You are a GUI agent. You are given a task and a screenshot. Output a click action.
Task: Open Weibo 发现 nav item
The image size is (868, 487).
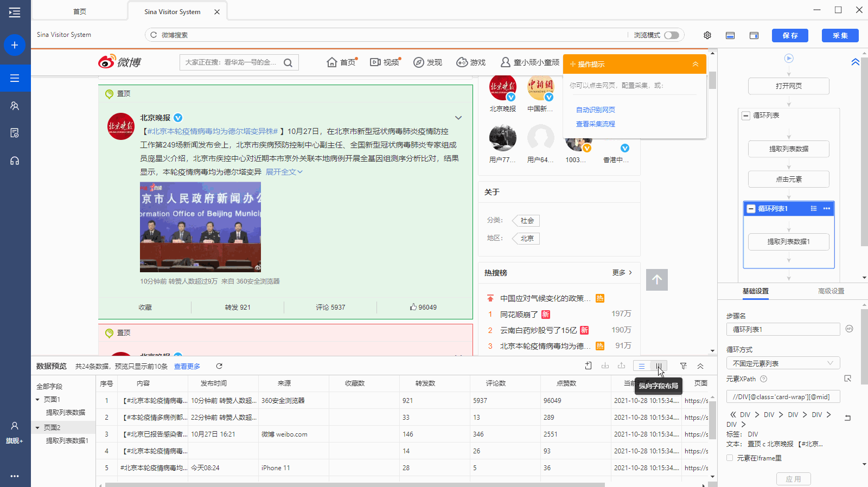click(427, 62)
